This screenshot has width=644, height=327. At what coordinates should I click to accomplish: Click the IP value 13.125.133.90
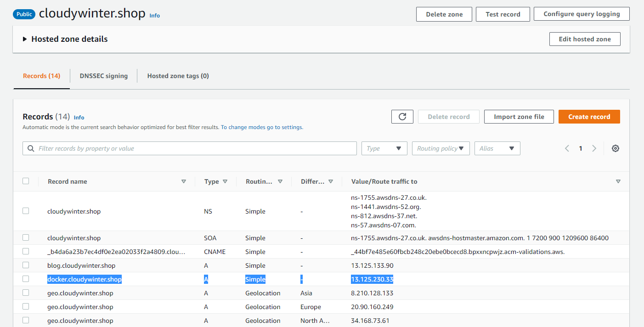(x=372, y=265)
